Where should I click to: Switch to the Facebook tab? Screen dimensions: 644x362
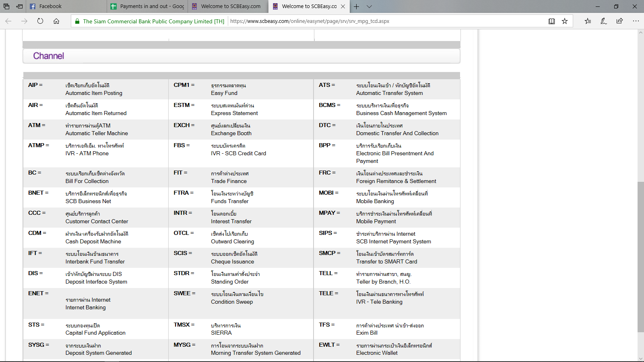[x=66, y=6]
